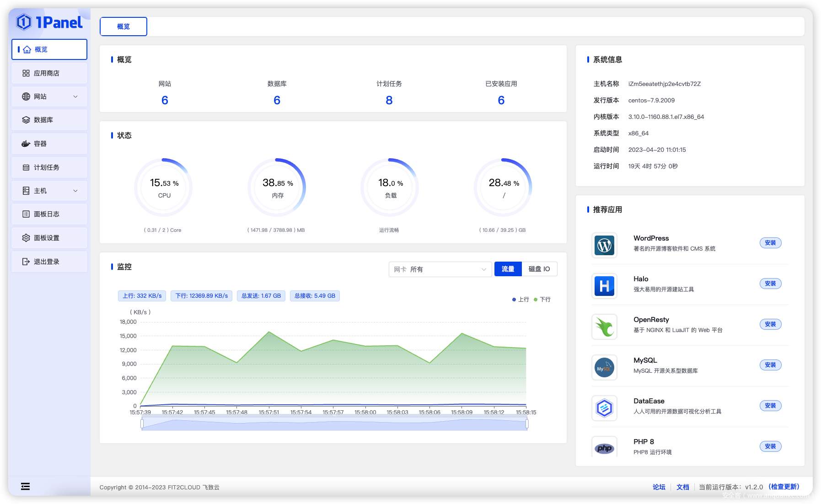Click the 网站 globe icon
The image size is (821, 504).
click(x=26, y=97)
